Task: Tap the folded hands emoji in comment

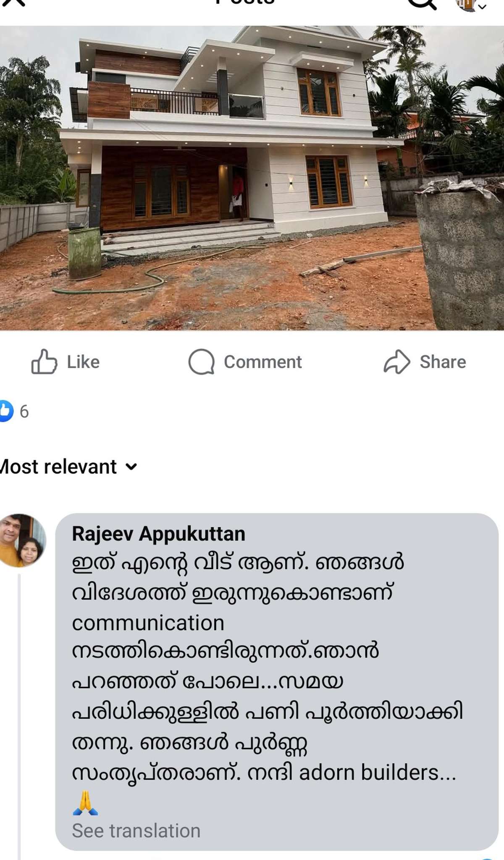Action: tap(85, 803)
